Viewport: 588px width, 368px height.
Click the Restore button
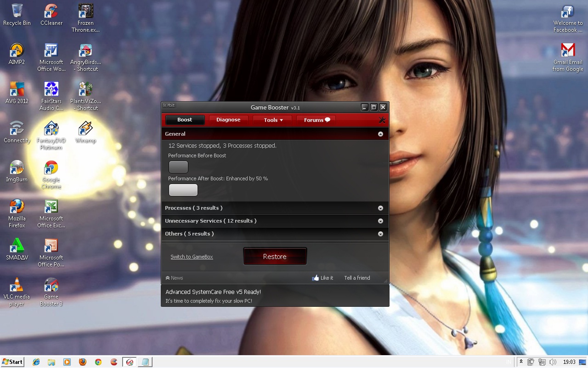[275, 256]
